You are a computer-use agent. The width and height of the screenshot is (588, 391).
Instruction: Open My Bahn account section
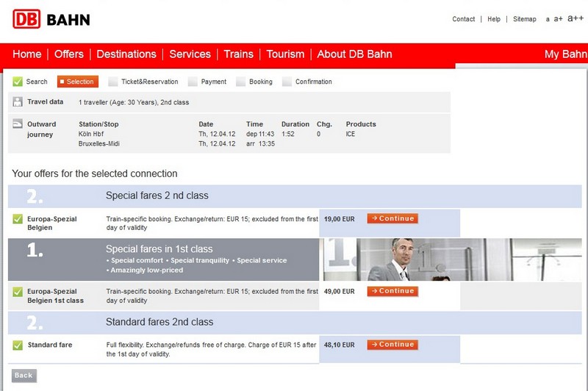(564, 54)
